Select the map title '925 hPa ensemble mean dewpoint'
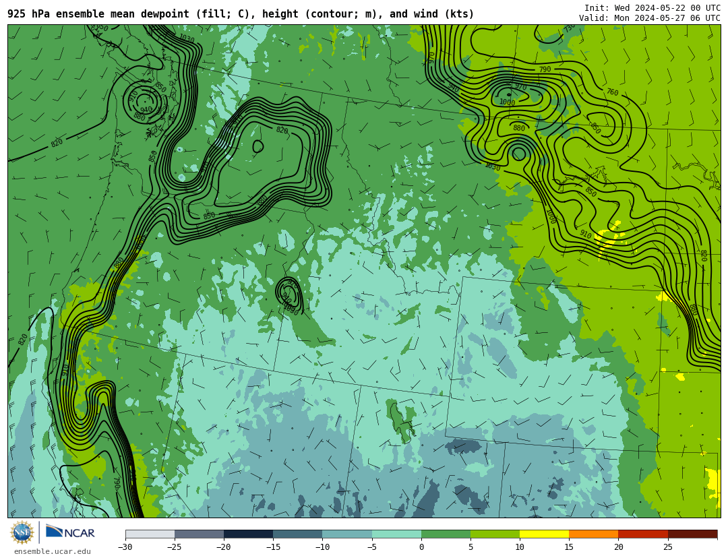 pyautogui.click(x=98, y=14)
